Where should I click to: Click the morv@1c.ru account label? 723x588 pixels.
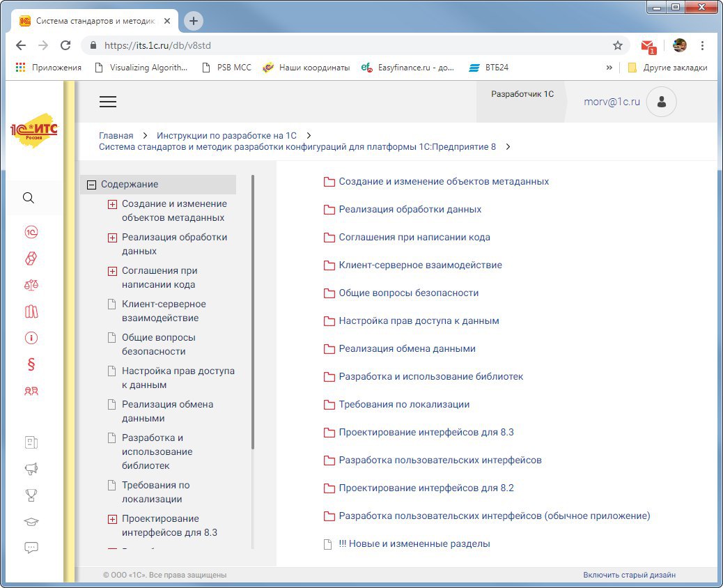click(x=612, y=102)
